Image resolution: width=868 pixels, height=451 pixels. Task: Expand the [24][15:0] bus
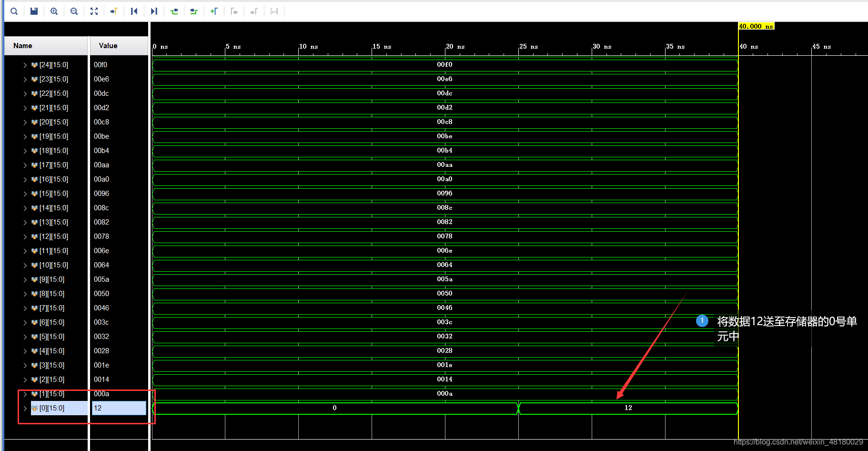(25, 65)
